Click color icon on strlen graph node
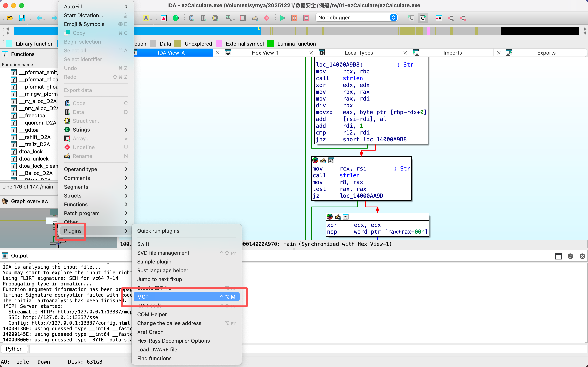The image size is (588, 367). tap(315, 161)
